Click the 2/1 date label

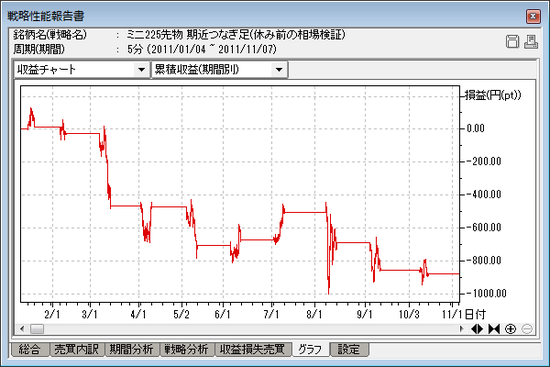pos(52,314)
